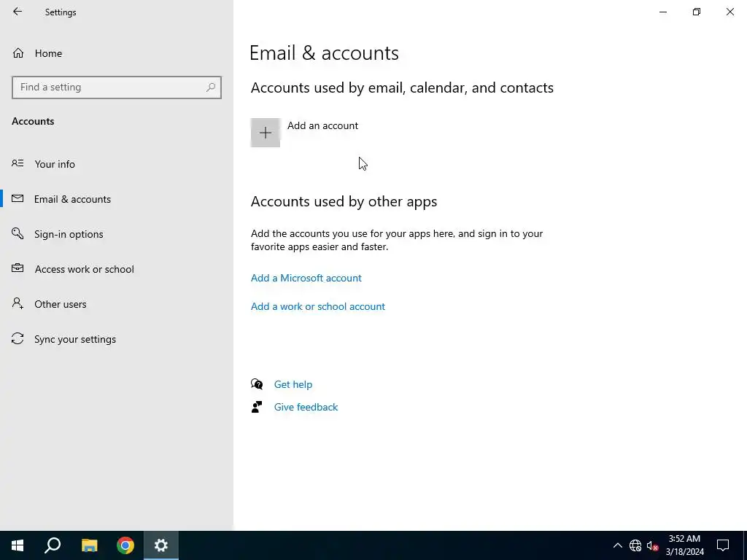Open the Give feedback link
The height and width of the screenshot is (560, 747).
[x=306, y=407]
